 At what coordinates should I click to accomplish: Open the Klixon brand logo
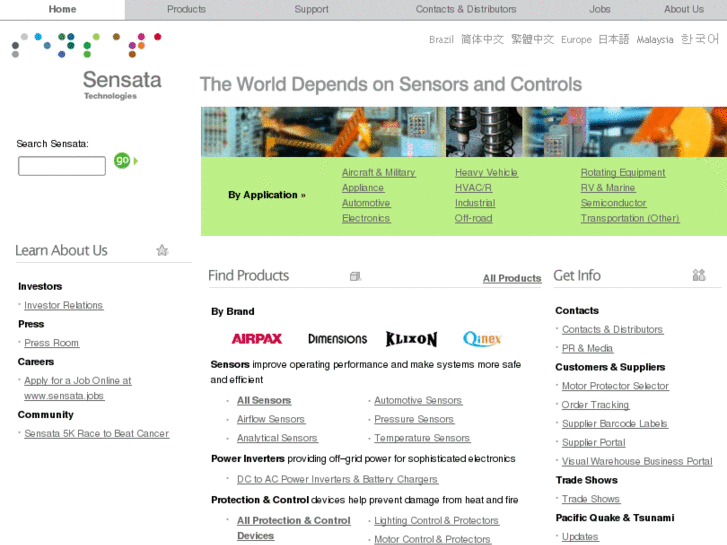pos(411,339)
